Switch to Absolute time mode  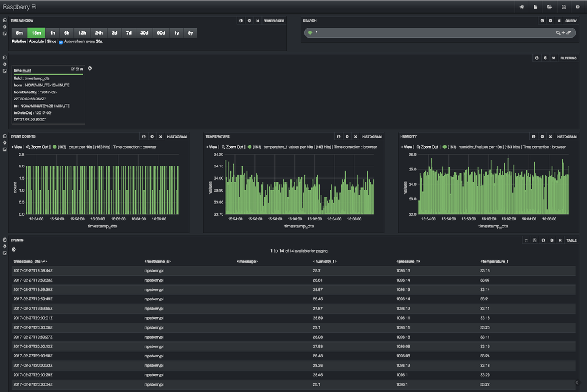coord(36,41)
